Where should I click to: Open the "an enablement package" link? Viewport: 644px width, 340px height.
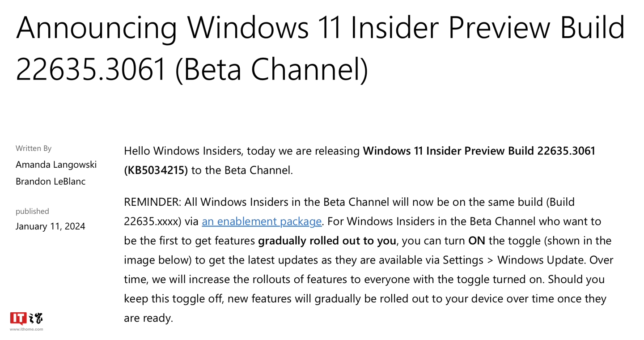pos(262,221)
